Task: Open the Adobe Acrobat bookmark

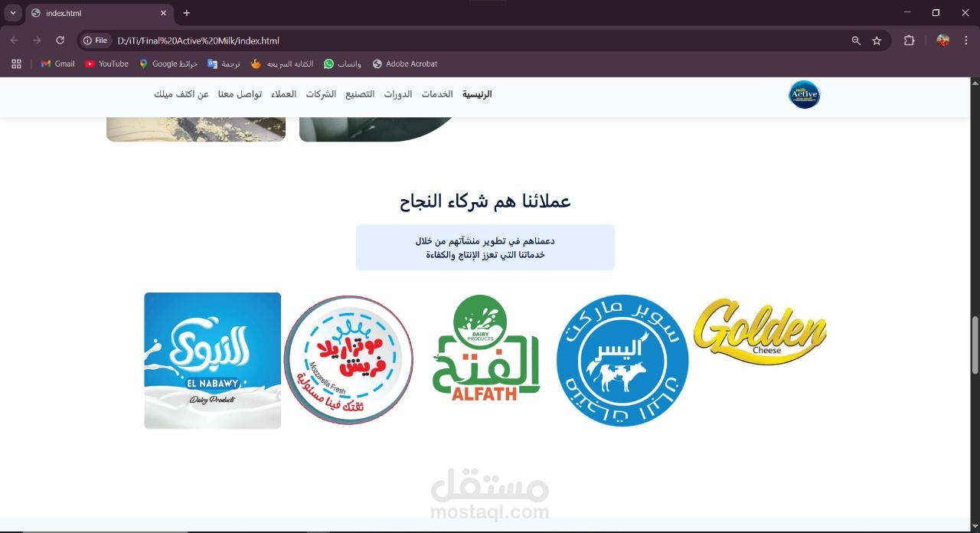Action: click(405, 64)
